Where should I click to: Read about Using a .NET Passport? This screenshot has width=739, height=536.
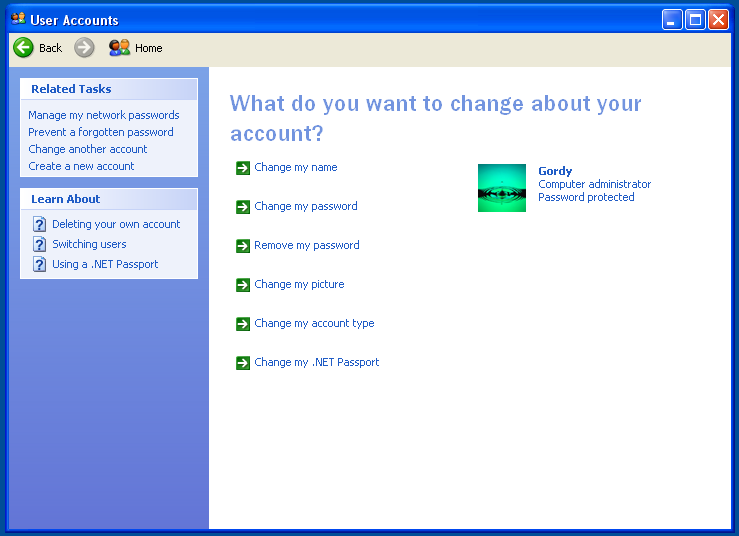tap(105, 264)
